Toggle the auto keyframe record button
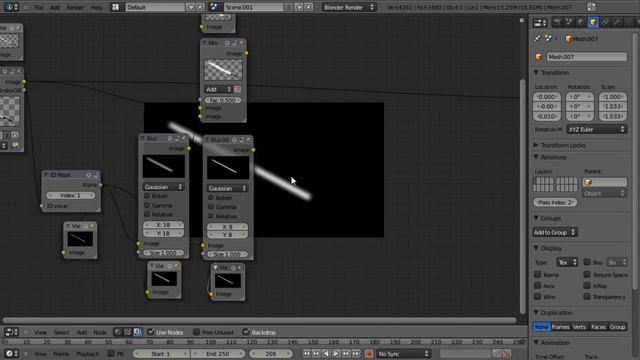This screenshot has height=360, width=640. [369, 353]
